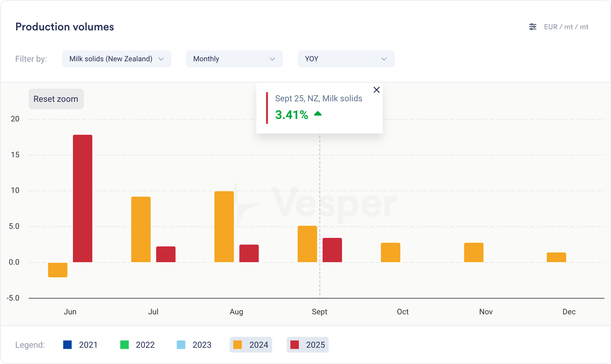The image size is (611, 364).
Task: Select the red Jun 2025 bar
Action: [x=82, y=198]
